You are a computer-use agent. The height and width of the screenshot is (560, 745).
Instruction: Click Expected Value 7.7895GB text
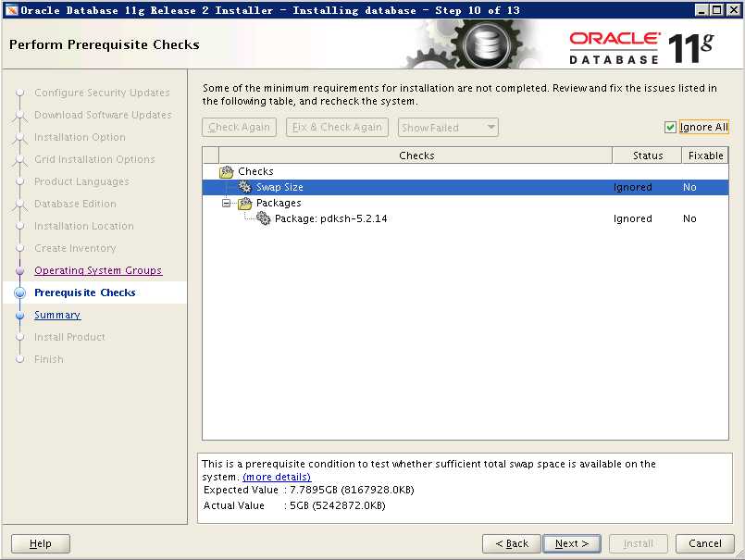[309, 491]
